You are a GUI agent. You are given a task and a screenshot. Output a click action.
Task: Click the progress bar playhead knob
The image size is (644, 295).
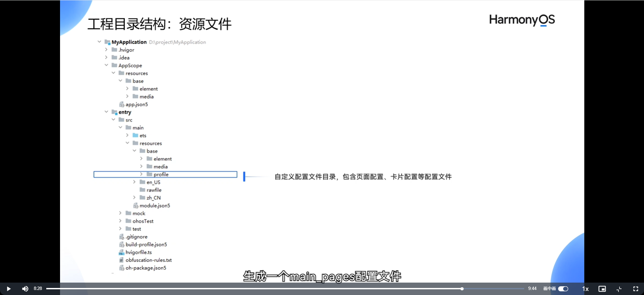(462, 289)
